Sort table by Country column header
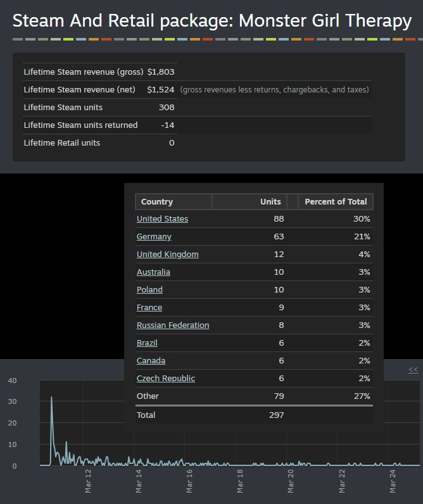 pos(174,201)
